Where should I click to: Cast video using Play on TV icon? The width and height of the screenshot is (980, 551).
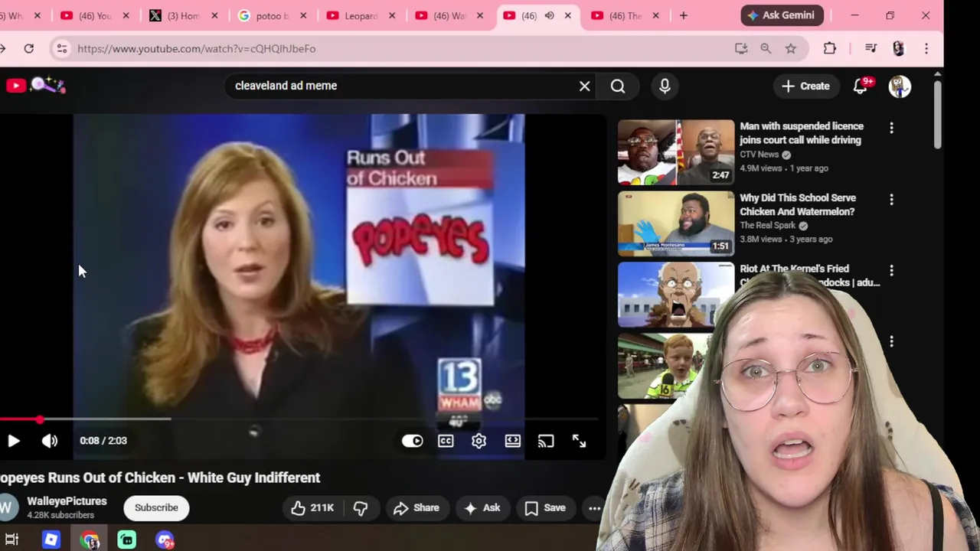(x=546, y=441)
